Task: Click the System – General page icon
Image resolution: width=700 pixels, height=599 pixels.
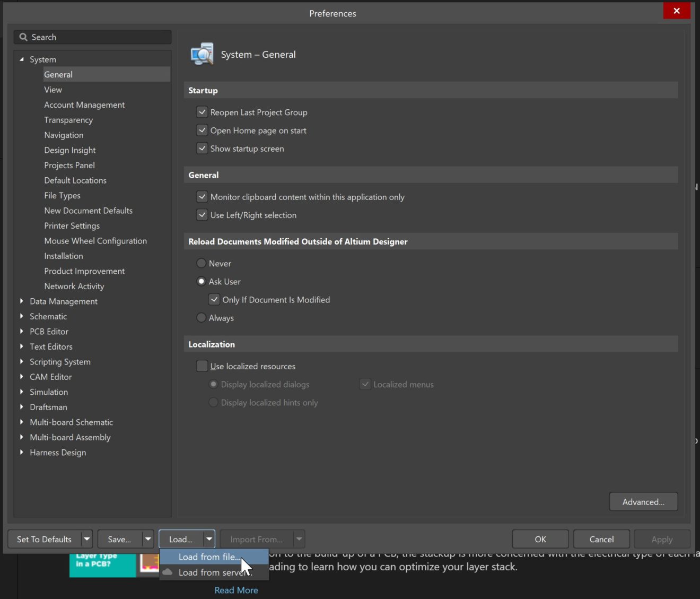Action: [202, 54]
